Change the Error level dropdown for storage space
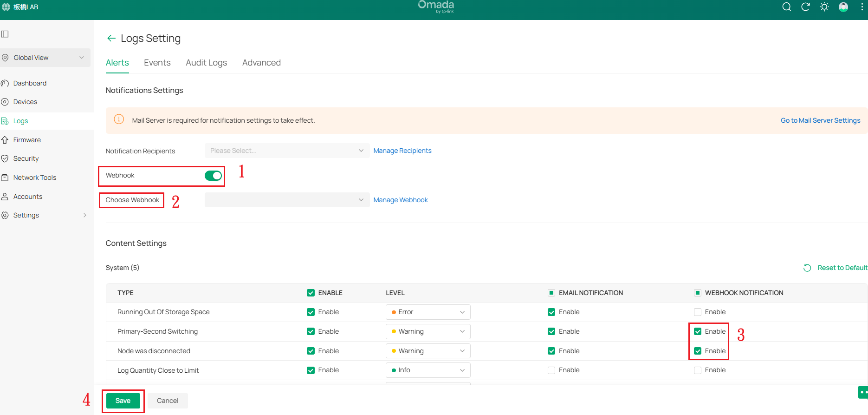Screen dimensions: 868x415 428,312
